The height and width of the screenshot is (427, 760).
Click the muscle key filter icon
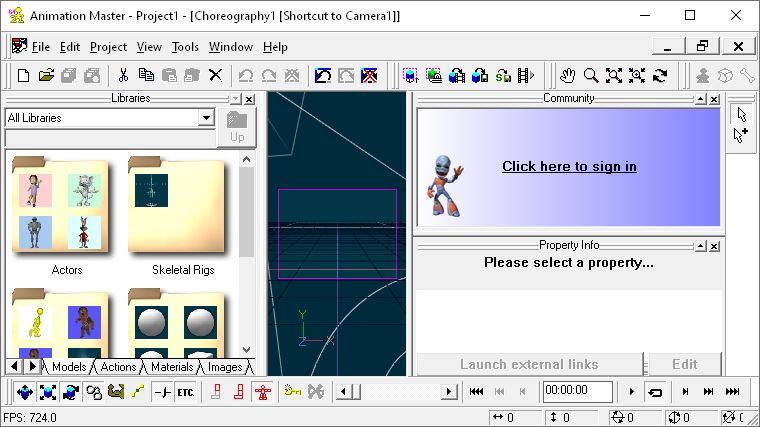(116, 391)
